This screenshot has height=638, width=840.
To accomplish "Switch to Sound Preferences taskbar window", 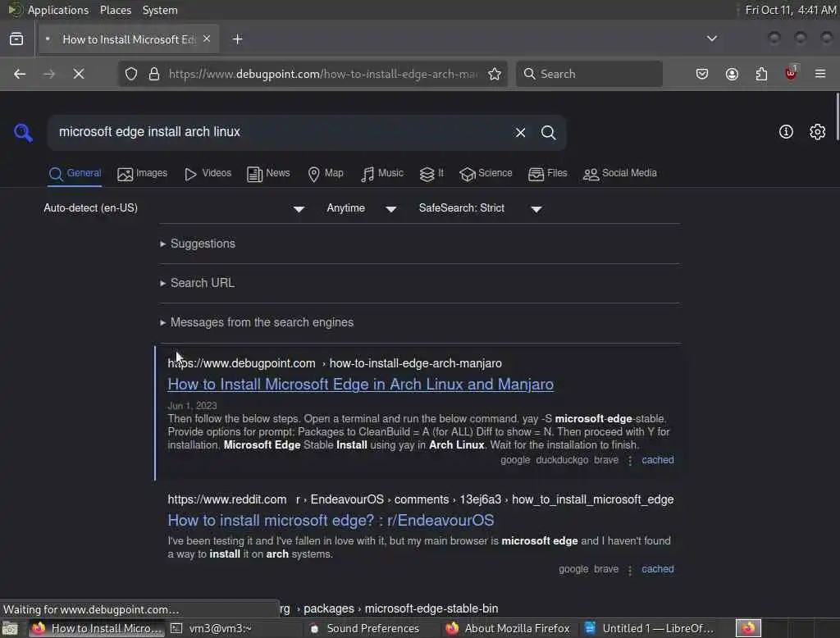I will tap(373, 628).
